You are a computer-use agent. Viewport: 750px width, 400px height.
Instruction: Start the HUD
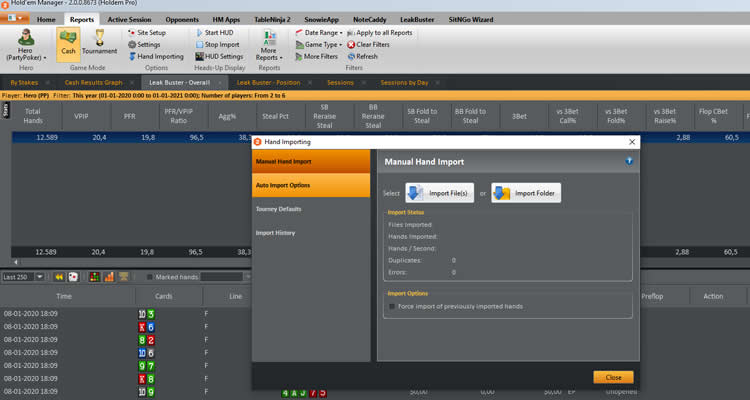click(x=215, y=33)
